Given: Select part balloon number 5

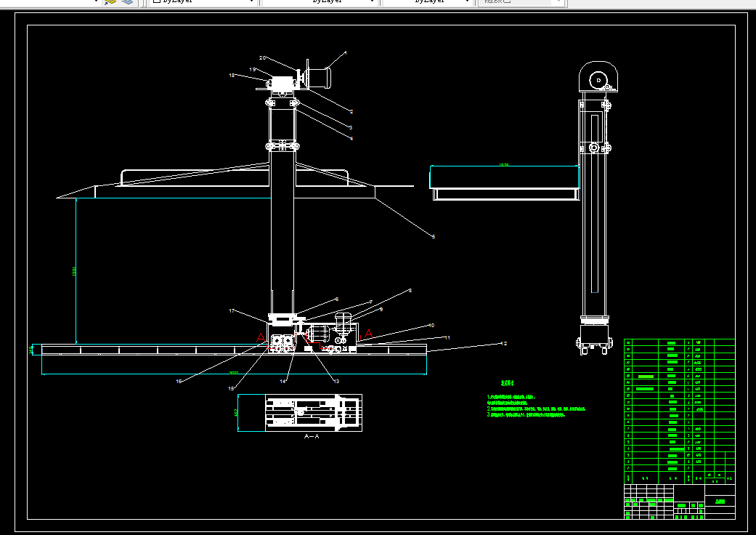Looking at the screenshot, I should point(434,236).
